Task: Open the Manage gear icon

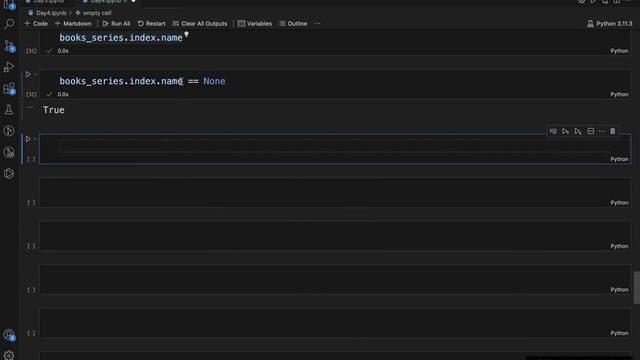Action: tap(9, 355)
